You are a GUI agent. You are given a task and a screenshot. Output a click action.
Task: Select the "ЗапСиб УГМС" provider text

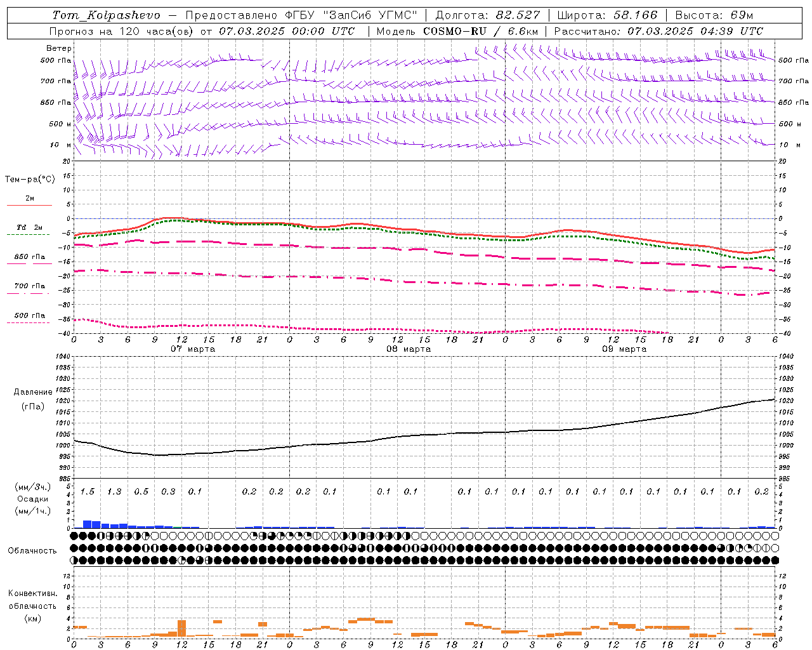[370, 15]
